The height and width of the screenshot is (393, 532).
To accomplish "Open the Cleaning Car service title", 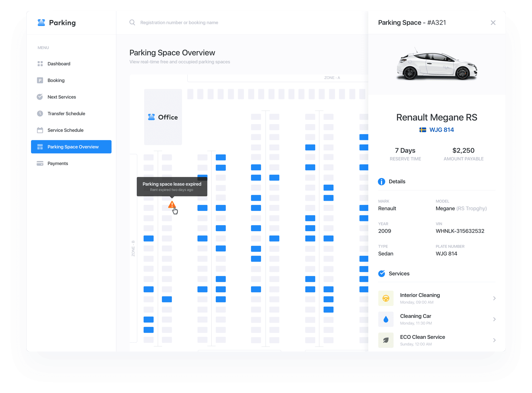I will [415, 316].
